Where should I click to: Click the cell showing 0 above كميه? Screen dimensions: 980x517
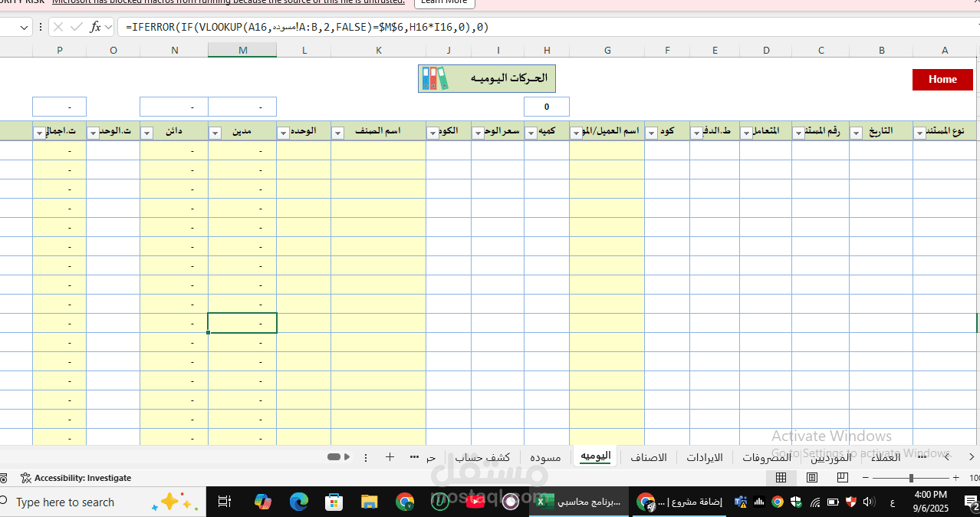point(547,107)
